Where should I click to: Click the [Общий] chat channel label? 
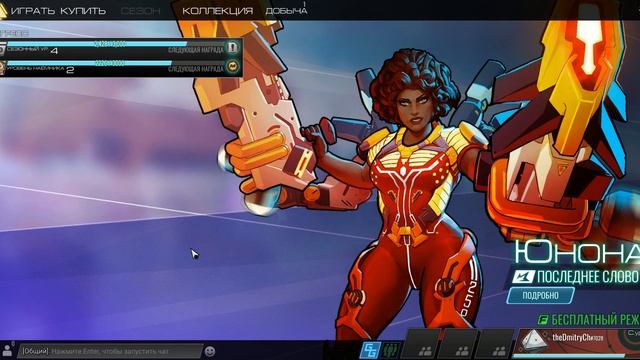[x=36, y=351]
